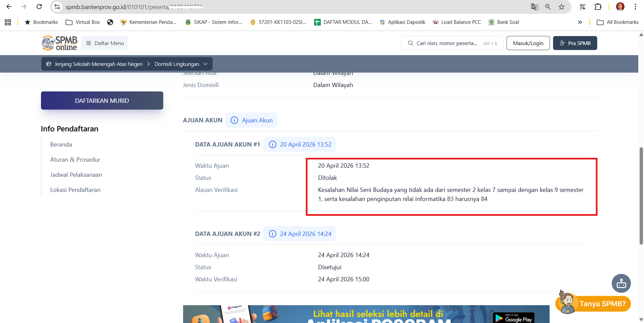Click the page vertical scrollbar thumb
644x323 pixels.
[641, 195]
